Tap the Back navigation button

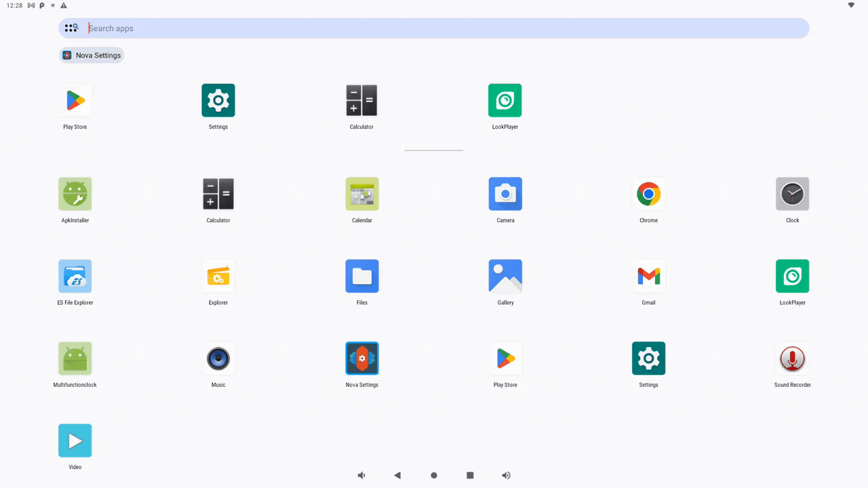click(397, 475)
